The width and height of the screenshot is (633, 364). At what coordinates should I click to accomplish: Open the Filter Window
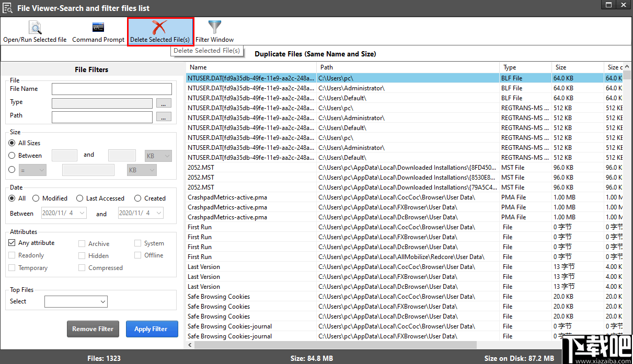[x=214, y=31]
